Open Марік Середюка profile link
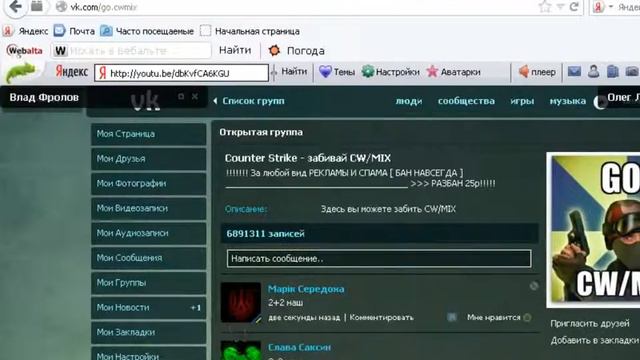 306,289
